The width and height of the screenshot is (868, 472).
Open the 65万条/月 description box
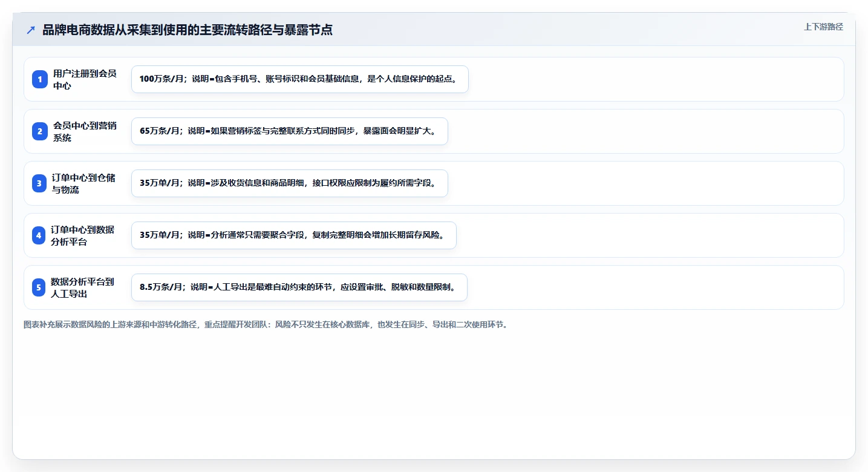pyautogui.click(x=290, y=131)
